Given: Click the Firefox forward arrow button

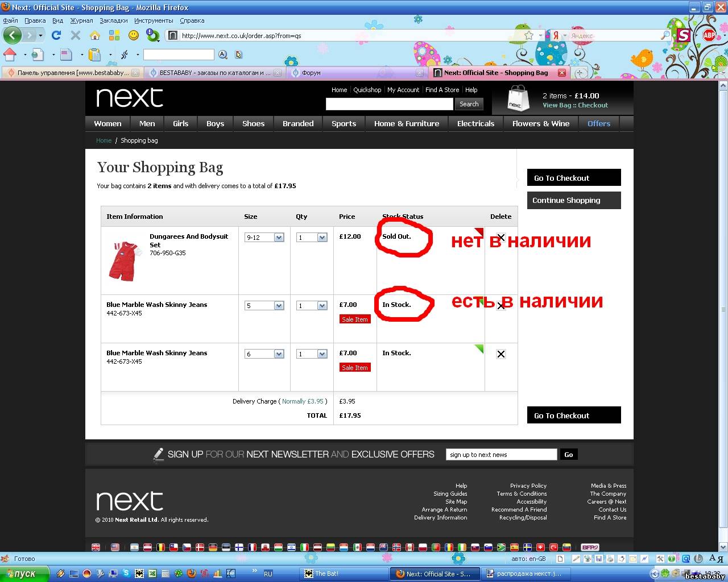Looking at the screenshot, I should click(x=30, y=35).
